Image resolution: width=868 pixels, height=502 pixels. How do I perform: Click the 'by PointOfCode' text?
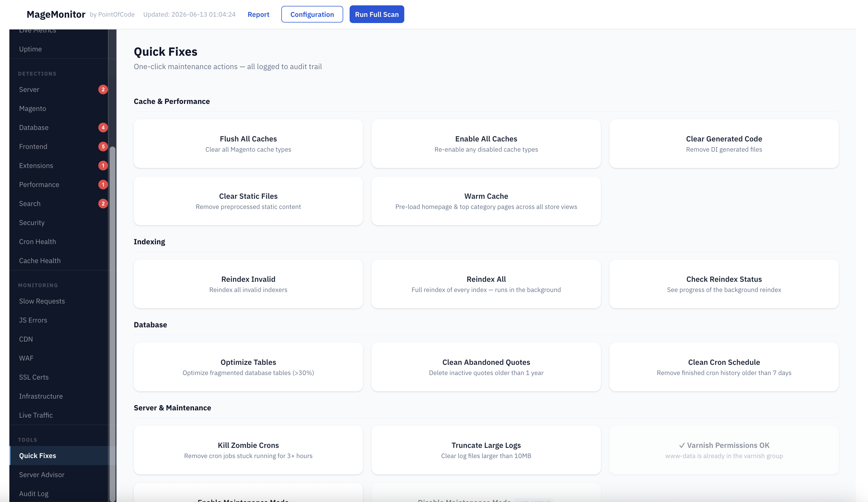pos(112,14)
